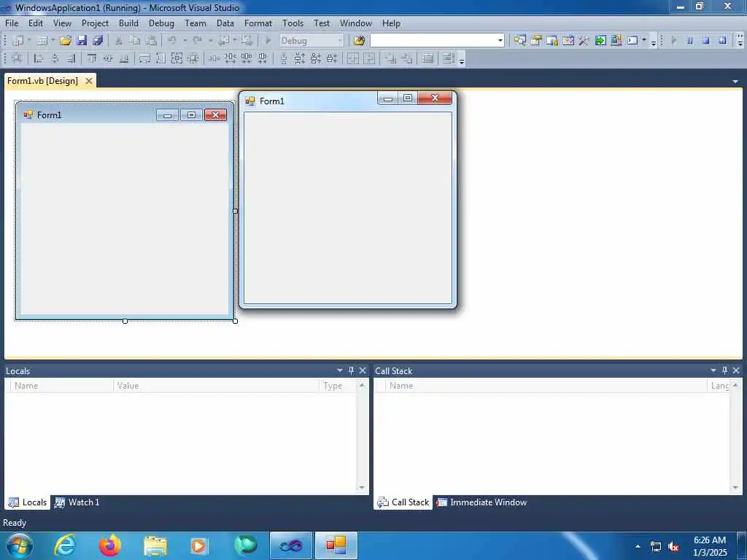
Task: Open the Locals panel window position dropdown
Action: (x=340, y=370)
